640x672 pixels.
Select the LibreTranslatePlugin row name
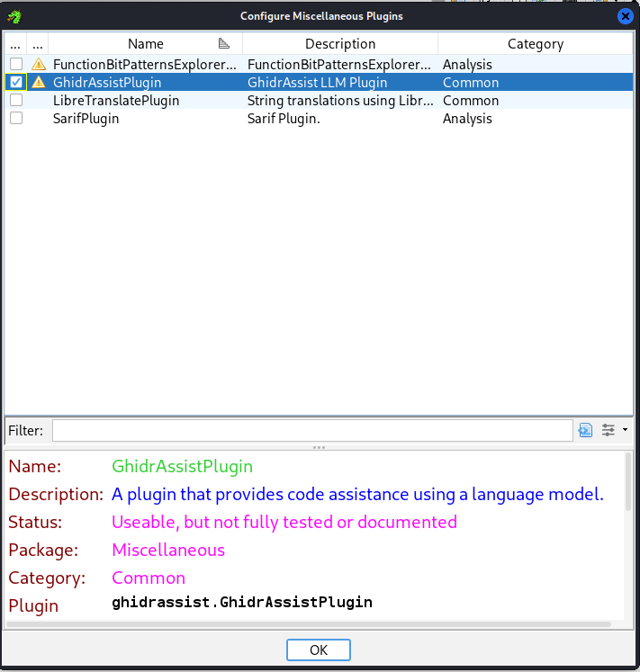pyautogui.click(x=116, y=101)
